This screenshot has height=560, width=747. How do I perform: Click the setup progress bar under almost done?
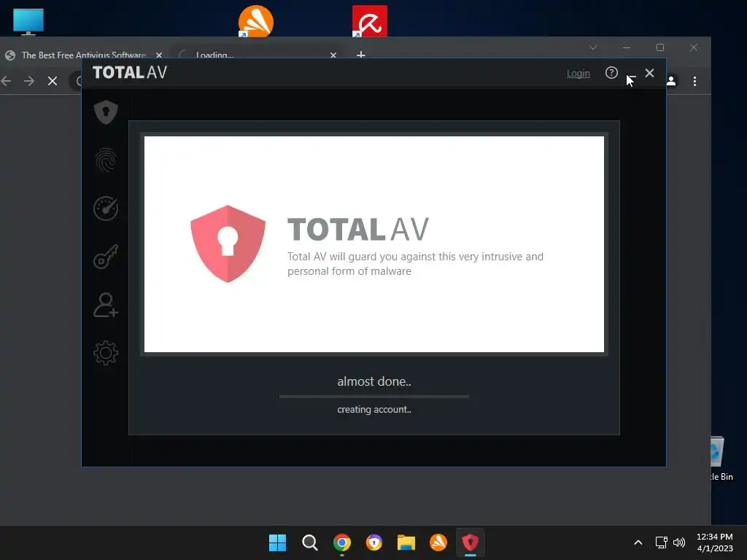coord(374,396)
